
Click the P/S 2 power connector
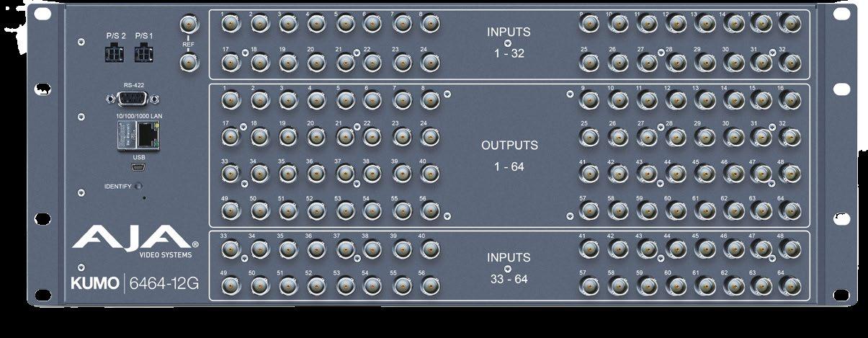[115, 53]
